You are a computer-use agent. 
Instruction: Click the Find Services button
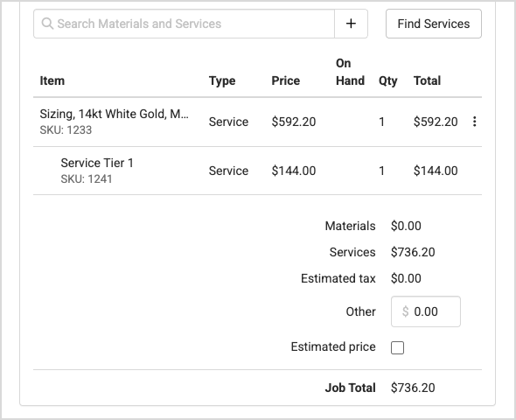tap(434, 24)
